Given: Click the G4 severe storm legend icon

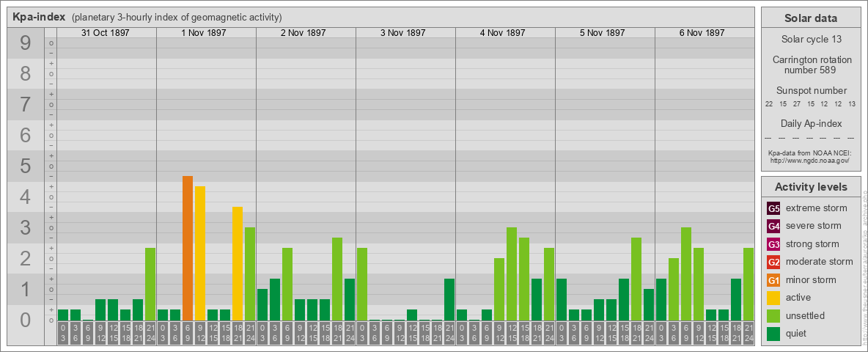Looking at the screenshot, I should [773, 226].
